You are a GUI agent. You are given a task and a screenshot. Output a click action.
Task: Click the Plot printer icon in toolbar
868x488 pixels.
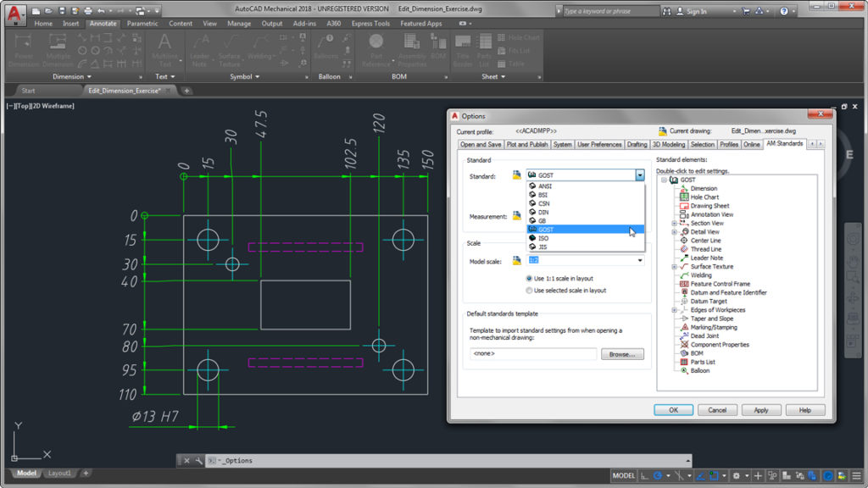tap(86, 11)
